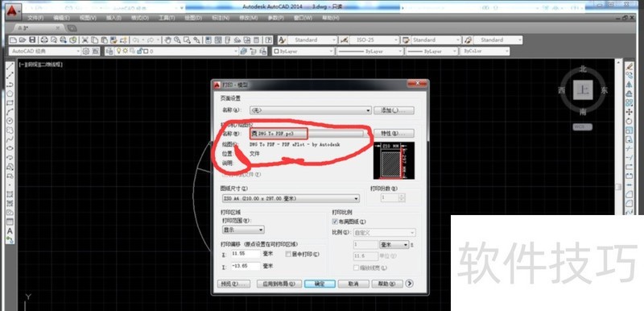Click the 添加 button
Screen dimensions: 644x311
394,110
